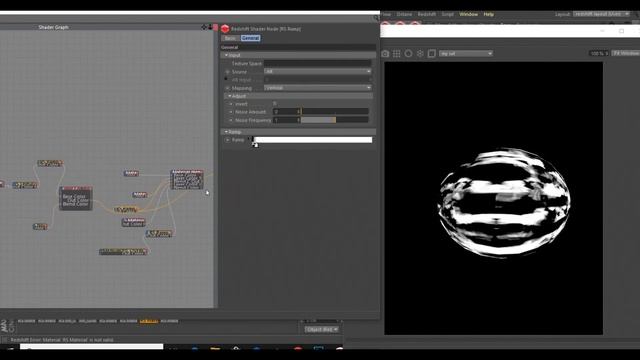Open the Mapping dropdown
The width and height of the screenshot is (640, 360).
point(318,88)
